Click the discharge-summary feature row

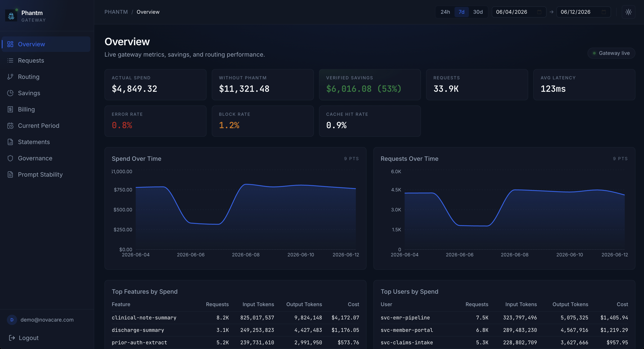pyautogui.click(x=235, y=330)
